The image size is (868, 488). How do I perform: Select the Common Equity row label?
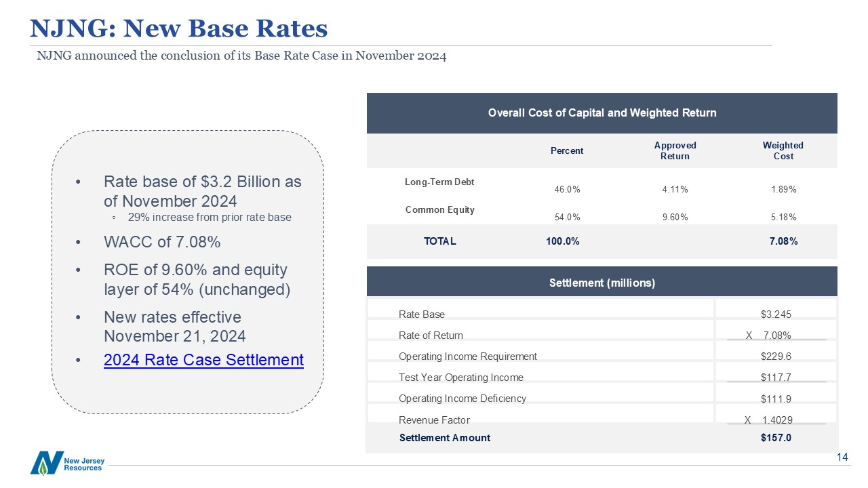tap(439, 209)
